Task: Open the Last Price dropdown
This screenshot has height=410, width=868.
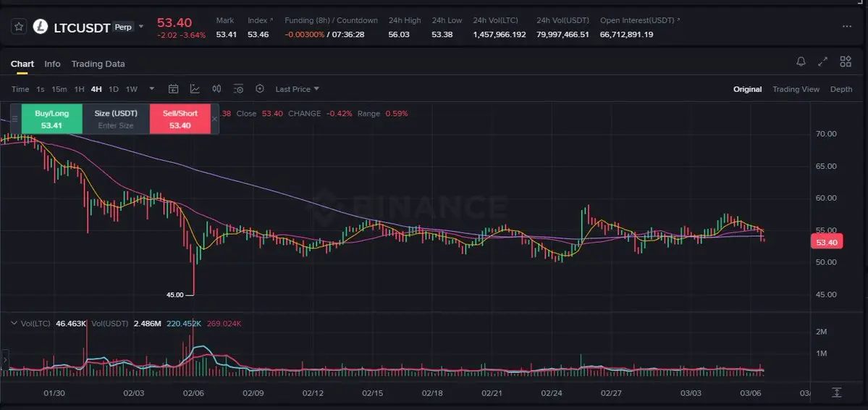Action: point(298,89)
